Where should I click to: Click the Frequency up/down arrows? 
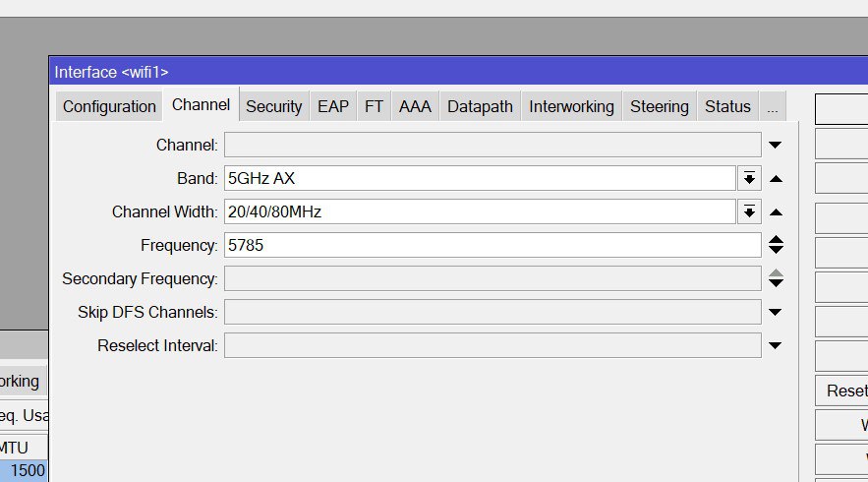pyautogui.click(x=777, y=245)
